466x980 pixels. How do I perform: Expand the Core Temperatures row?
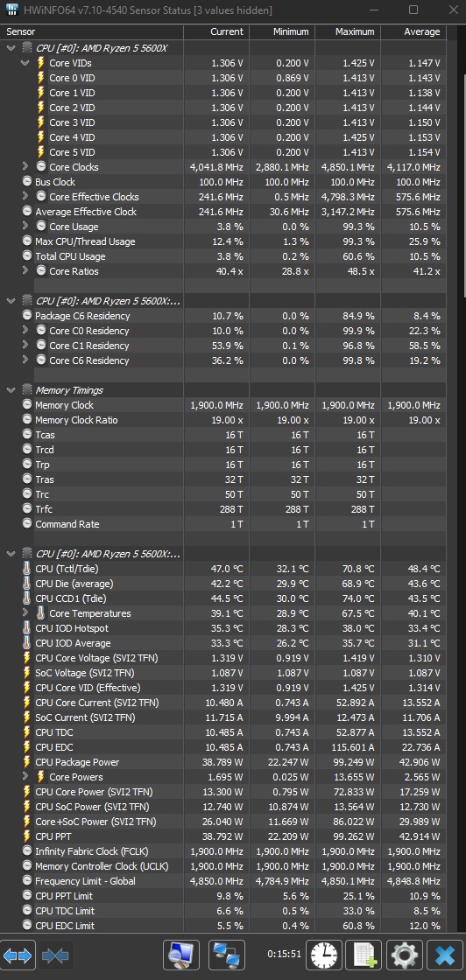click(x=25, y=613)
